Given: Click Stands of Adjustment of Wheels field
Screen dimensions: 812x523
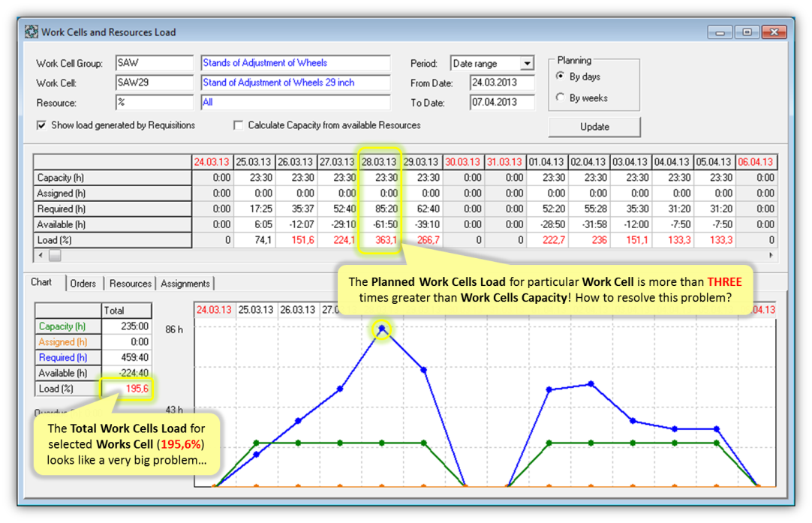Looking at the screenshot, I should click(x=296, y=63).
